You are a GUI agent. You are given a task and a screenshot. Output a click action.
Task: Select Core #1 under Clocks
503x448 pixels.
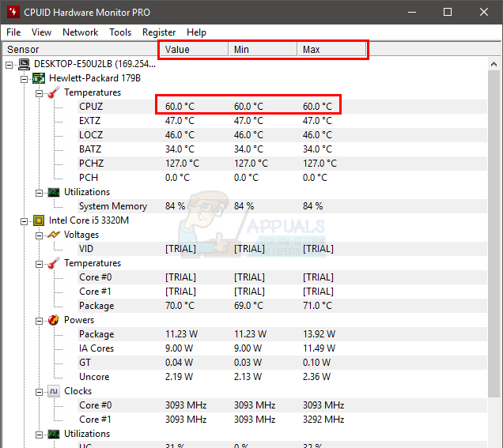pos(282,420)
